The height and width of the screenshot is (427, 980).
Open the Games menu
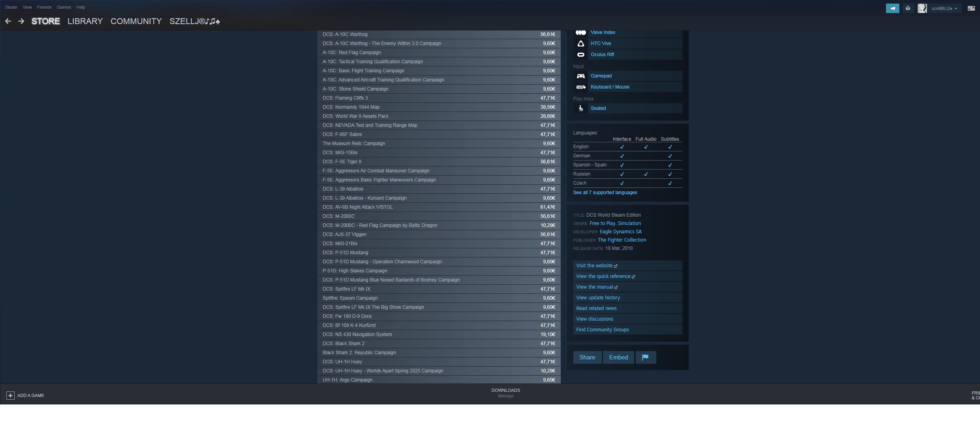pos(64,7)
